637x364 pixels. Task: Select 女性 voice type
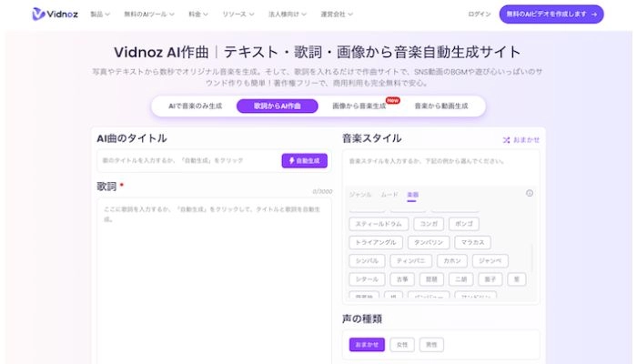[x=402, y=345]
